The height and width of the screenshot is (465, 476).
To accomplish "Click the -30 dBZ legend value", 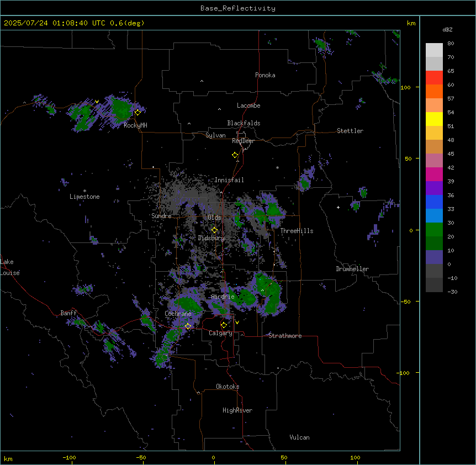I will [x=452, y=292].
